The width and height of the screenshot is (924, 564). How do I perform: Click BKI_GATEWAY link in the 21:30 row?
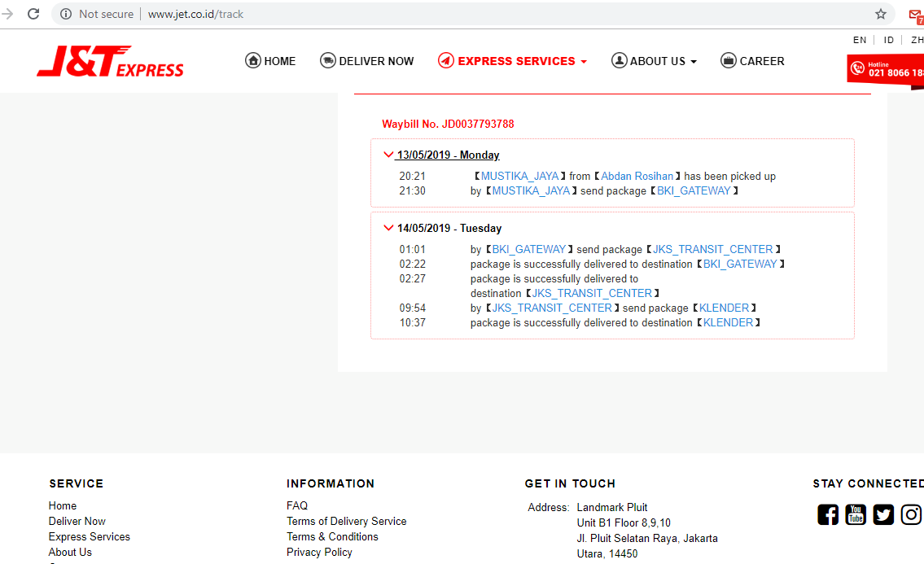pyautogui.click(x=694, y=191)
